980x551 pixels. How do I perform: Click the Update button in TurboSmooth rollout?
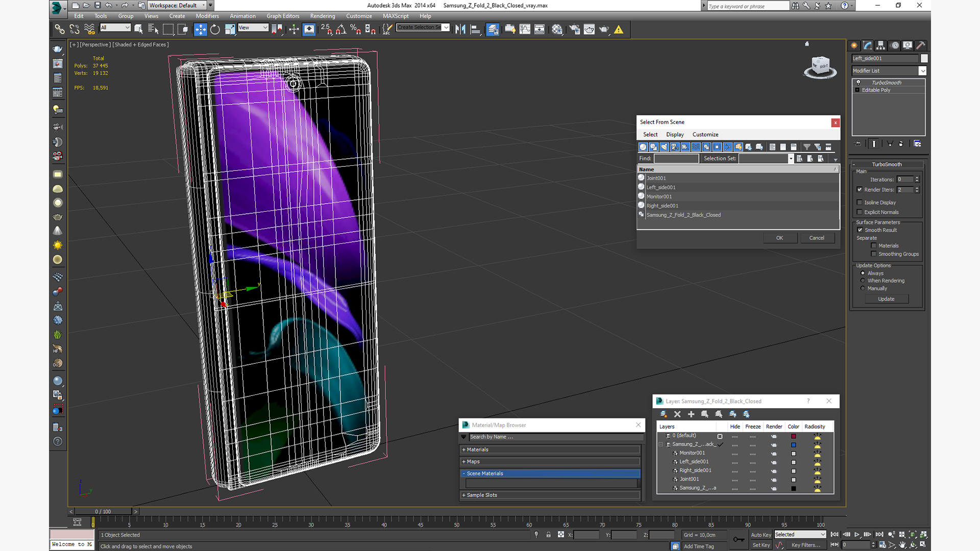[886, 299]
